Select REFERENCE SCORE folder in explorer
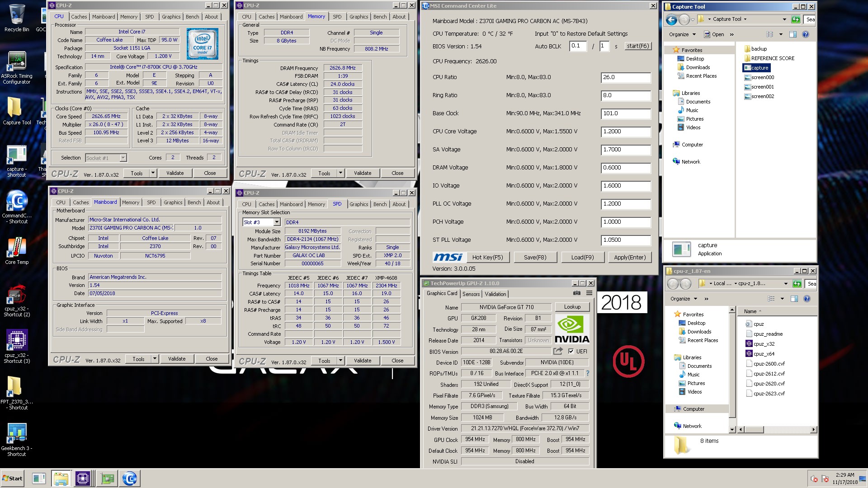This screenshot has width=868, height=488. [x=769, y=58]
